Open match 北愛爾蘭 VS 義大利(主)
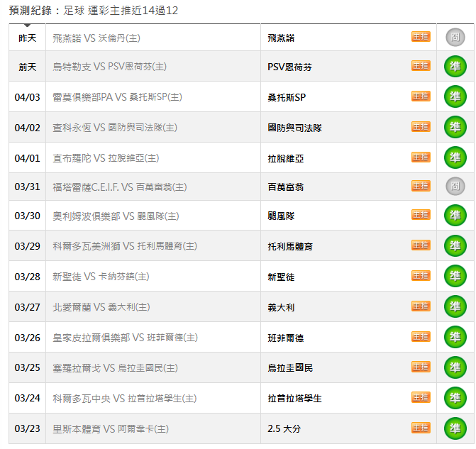Viewport: 476px width, 449px height. tap(101, 307)
